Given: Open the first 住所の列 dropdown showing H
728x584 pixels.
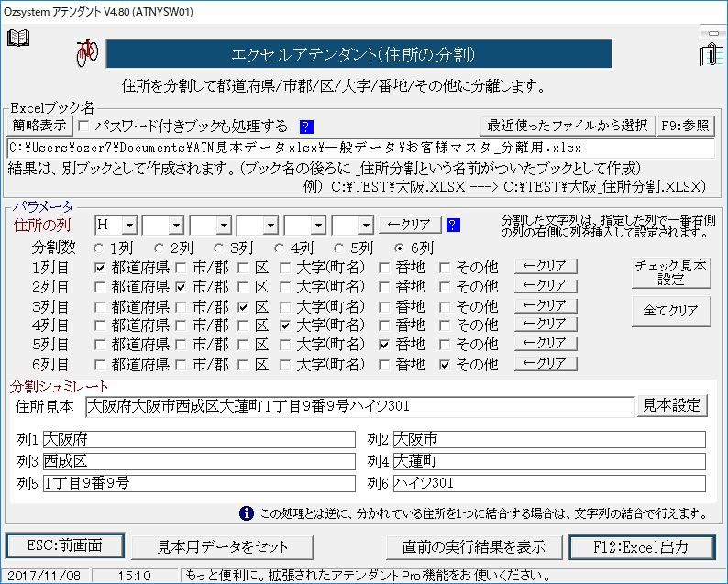Looking at the screenshot, I should [x=129, y=226].
